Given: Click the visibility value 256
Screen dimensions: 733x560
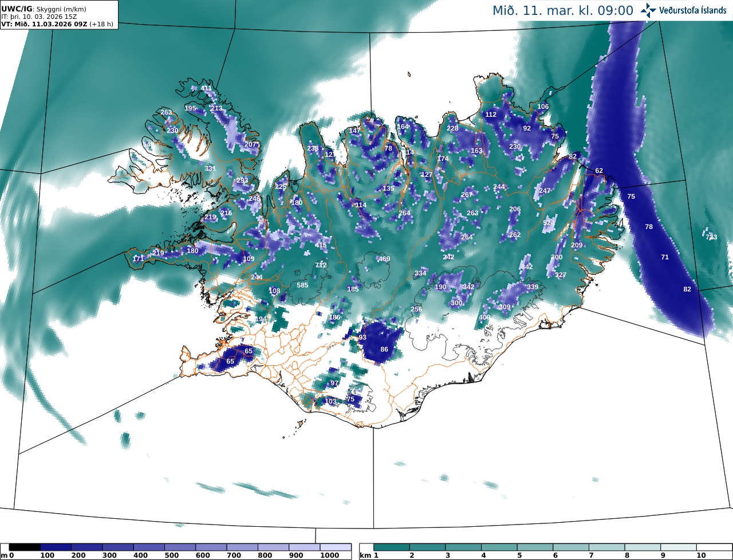Looking at the screenshot, I should (x=416, y=309).
